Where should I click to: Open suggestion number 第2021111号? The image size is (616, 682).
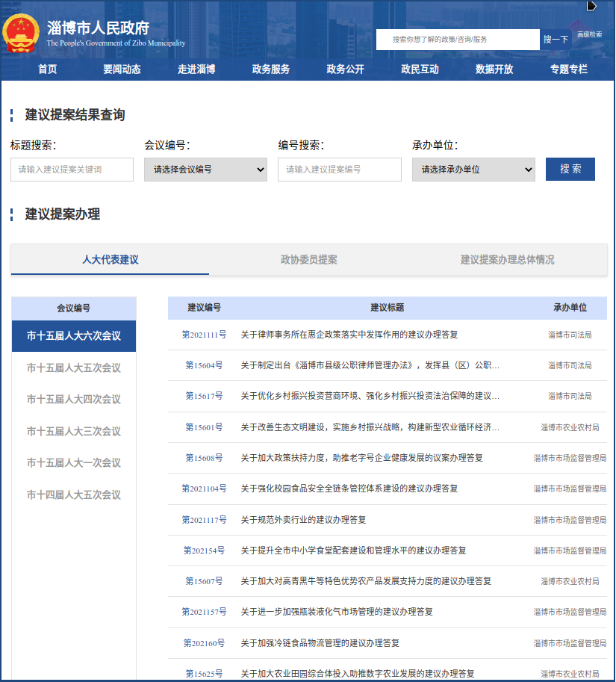pos(204,335)
